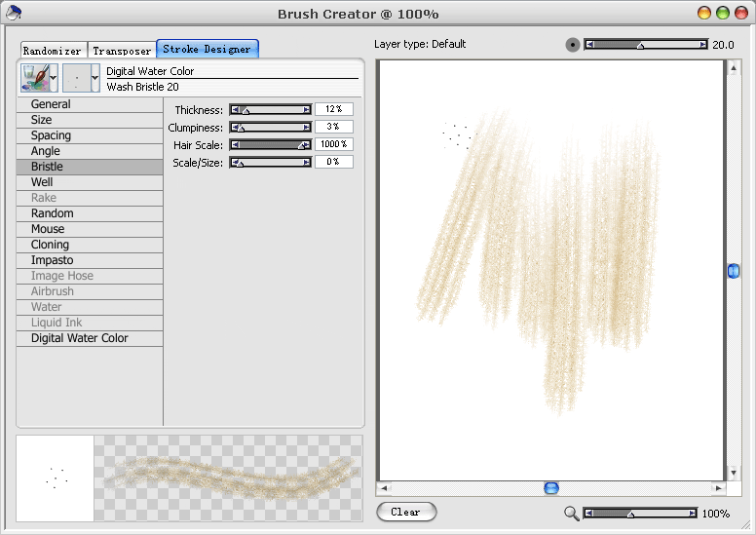Click the Digital Water Color brush category icon
The height and width of the screenshot is (535, 756).
click(x=35, y=78)
